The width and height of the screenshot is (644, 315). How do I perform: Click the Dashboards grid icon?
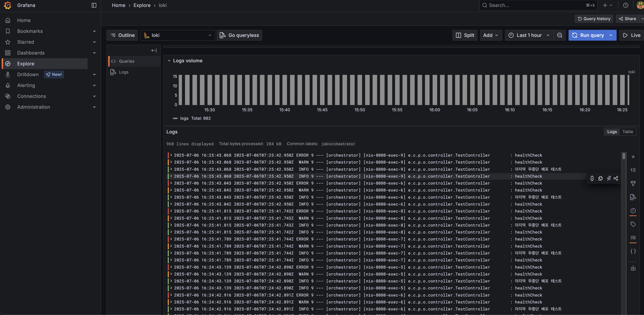(8, 53)
